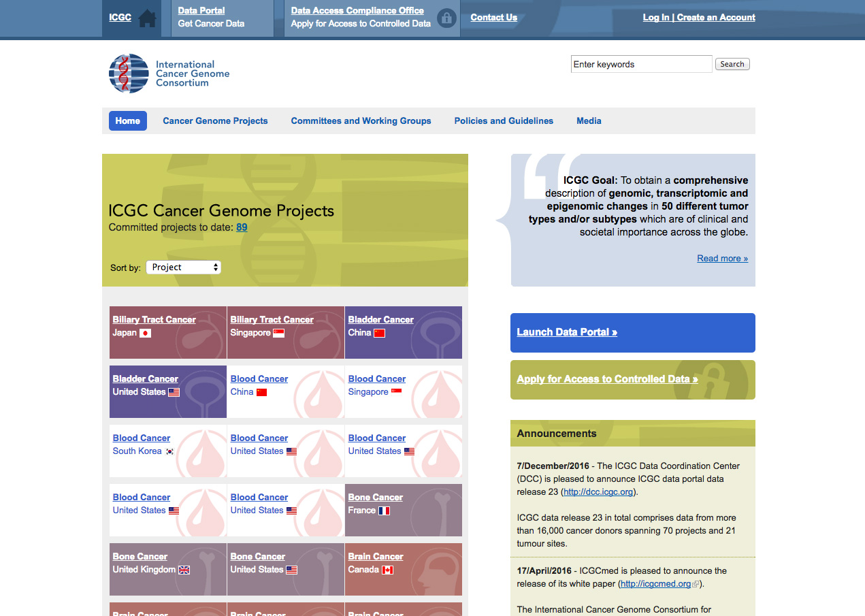This screenshot has height=616, width=865.
Task: Select the Policies and Guidelines menu item
Action: pyautogui.click(x=504, y=121)
